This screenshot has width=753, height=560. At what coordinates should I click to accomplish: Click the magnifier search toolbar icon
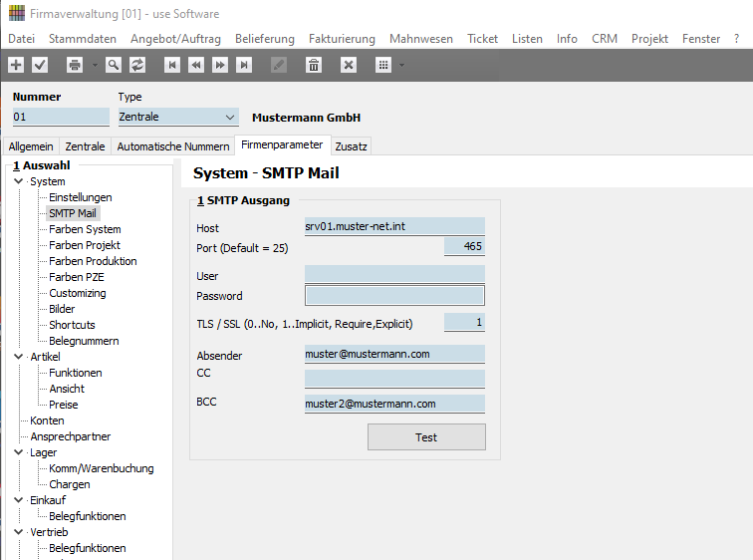click(113, 65)
